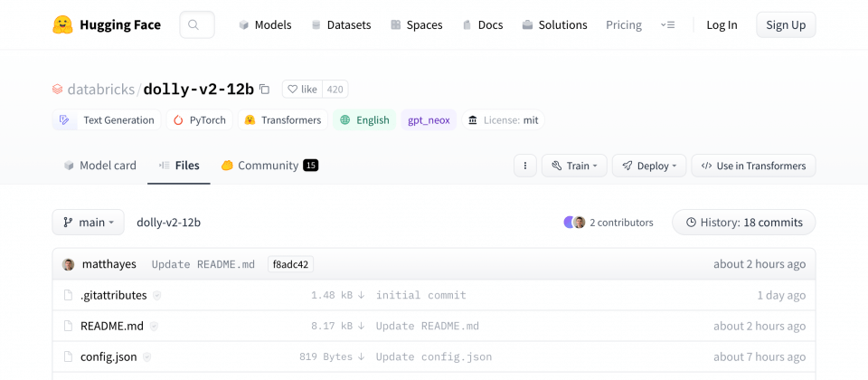Open the three-dot more options button
This screenshot has width=868, height=380.
click(525, 166)
